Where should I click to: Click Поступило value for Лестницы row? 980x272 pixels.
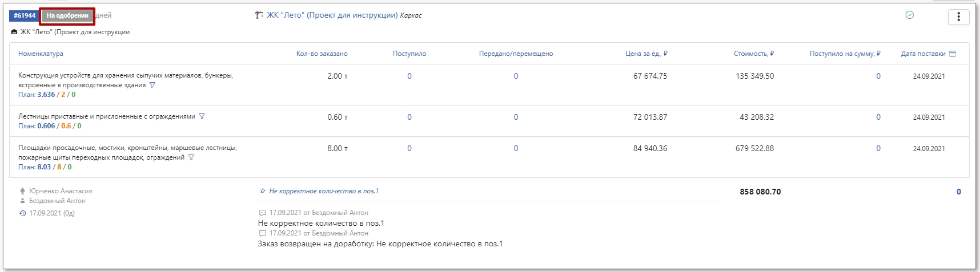(x=409, y=117)
